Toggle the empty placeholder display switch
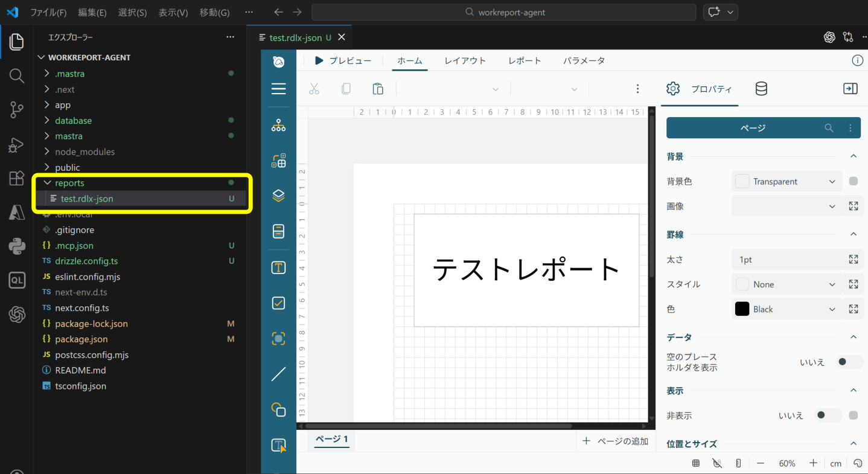 coord(849,362)
